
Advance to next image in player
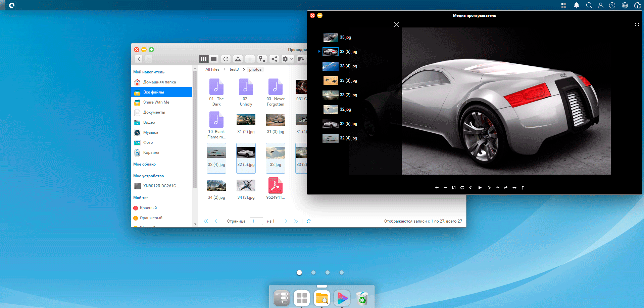(489, 188)
